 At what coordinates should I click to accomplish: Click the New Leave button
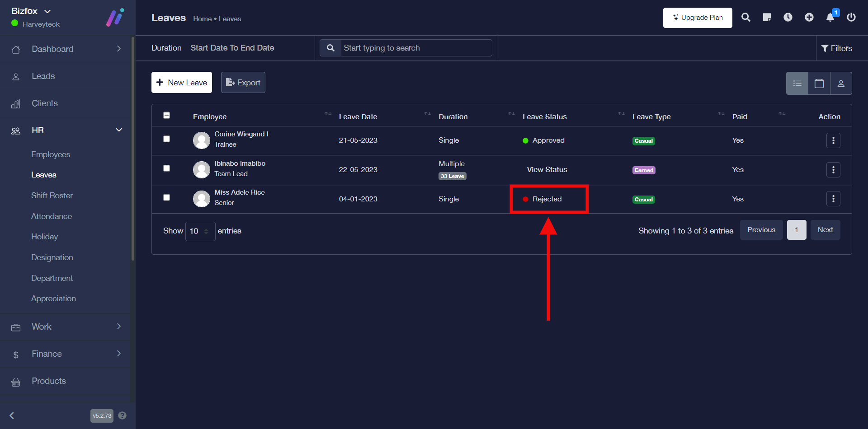(x=181, y=83)
